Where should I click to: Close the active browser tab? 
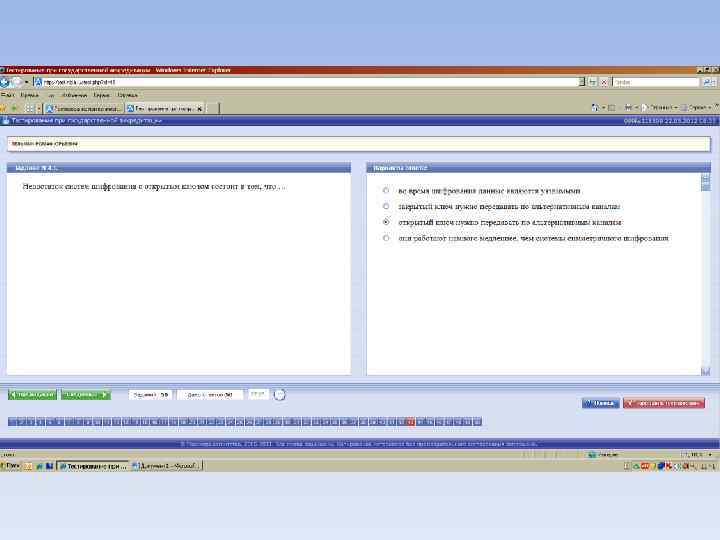[x=199, y=109]
